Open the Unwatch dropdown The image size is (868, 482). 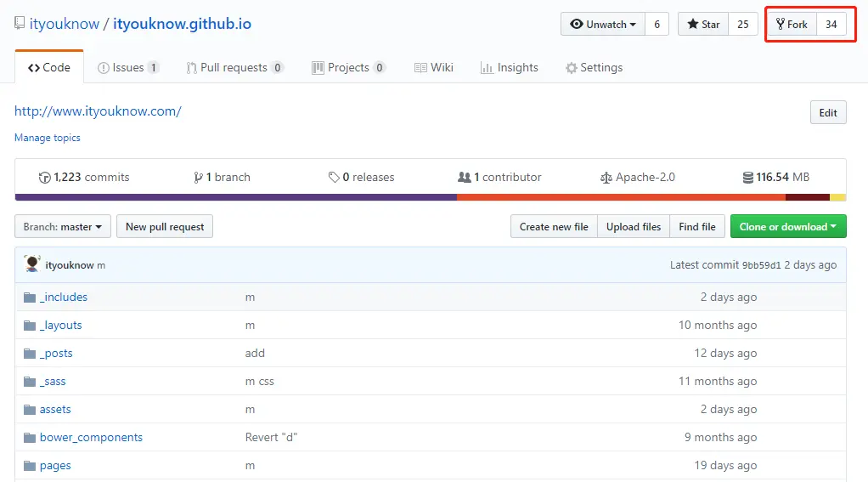coord(603,25)
